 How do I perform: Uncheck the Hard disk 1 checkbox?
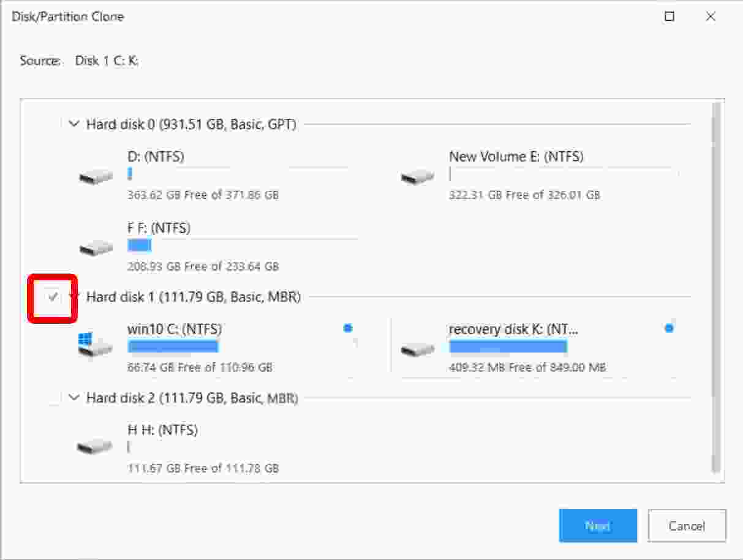[53, 297]
